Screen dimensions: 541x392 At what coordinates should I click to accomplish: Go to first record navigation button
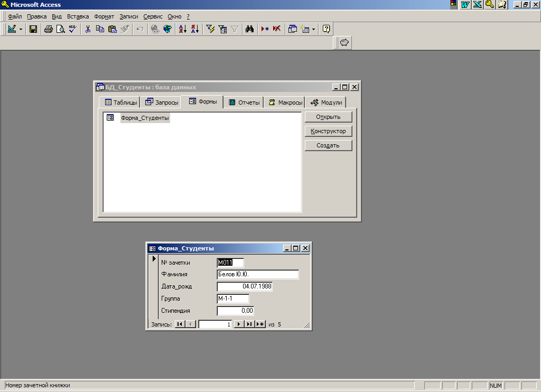pyautogui.click(x=180, y=324)
